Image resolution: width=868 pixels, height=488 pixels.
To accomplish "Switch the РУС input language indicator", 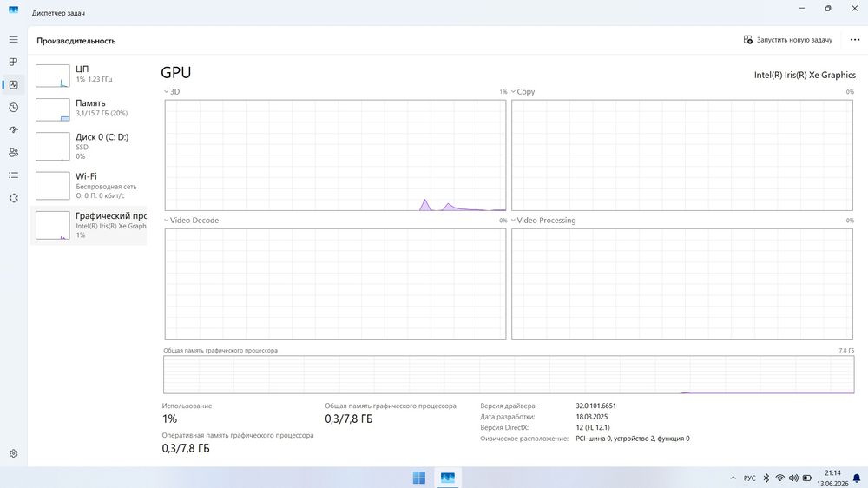I will pyautogui.click(x=750, y=478).
